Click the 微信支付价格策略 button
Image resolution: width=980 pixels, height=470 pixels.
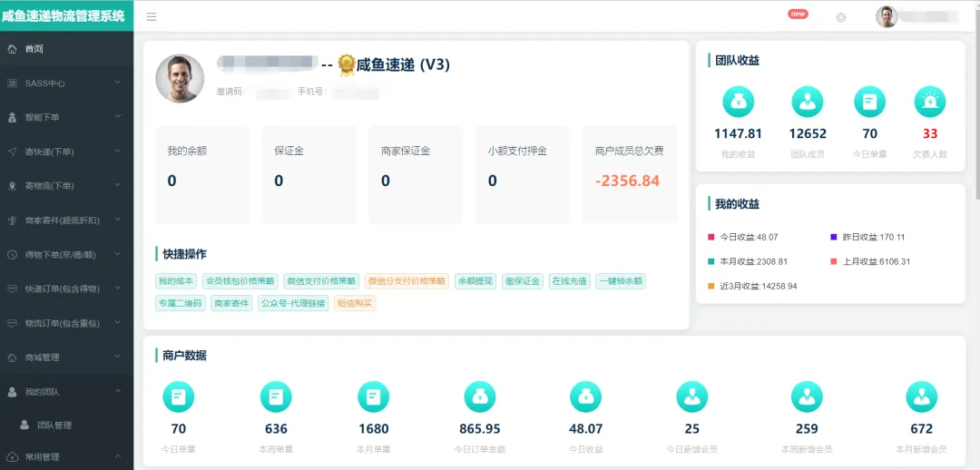[x=321, y=281]
